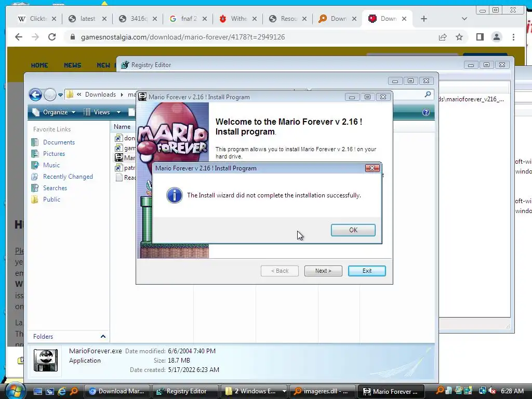Launch Internet Explorer from quick launch

pos(62,391)
